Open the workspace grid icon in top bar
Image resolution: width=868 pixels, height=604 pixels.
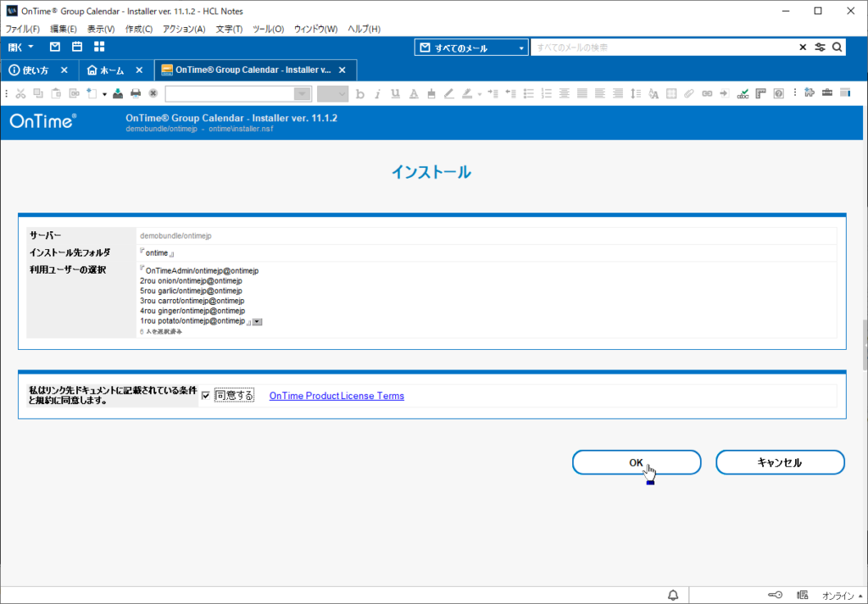(99, 47)
